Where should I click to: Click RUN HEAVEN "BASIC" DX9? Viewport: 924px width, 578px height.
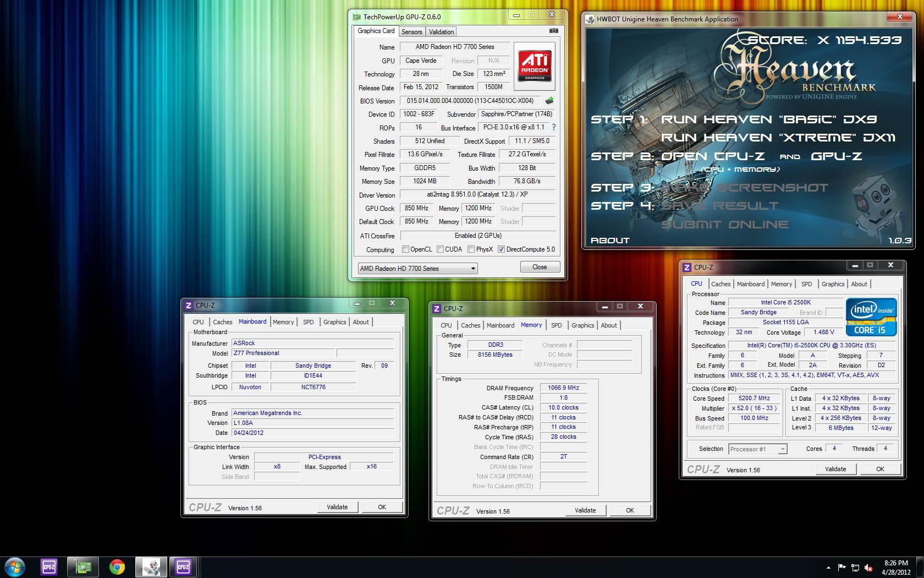769,119
